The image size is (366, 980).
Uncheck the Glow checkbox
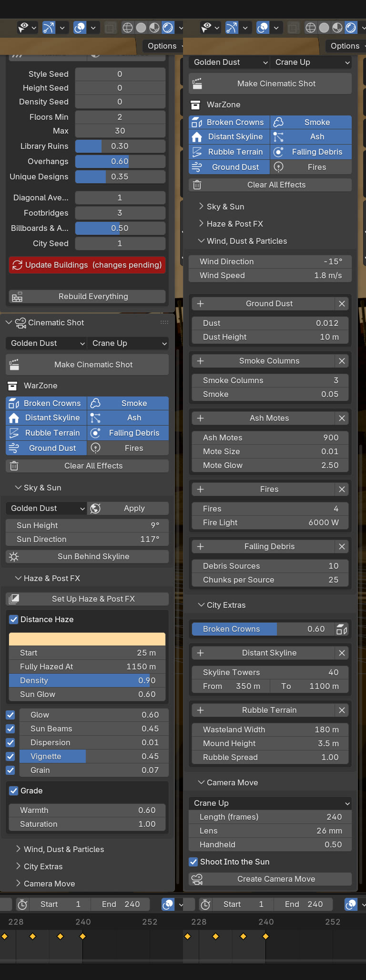pyautogui.click(x=10, y=715)
